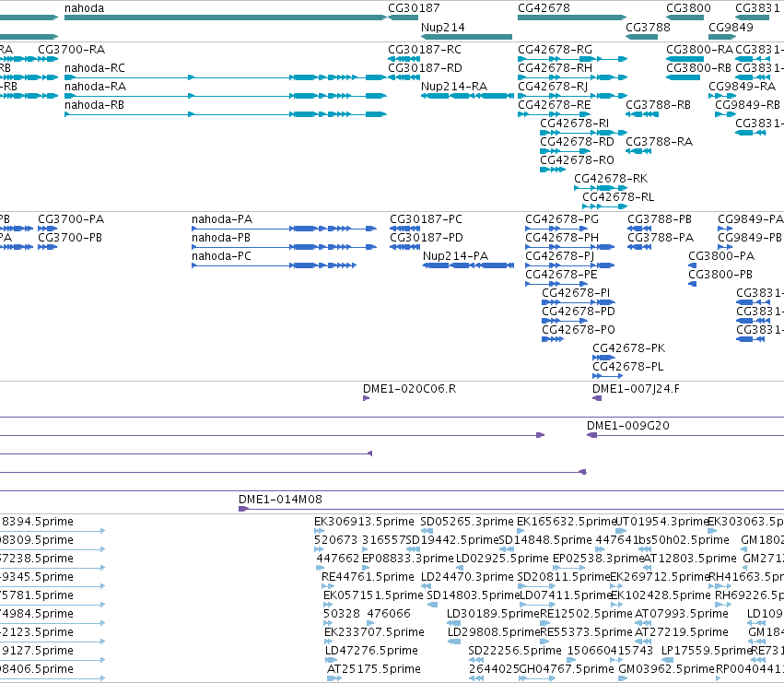
Task: Click the CG9849-RB transcript label
Action: pos(747,104)
